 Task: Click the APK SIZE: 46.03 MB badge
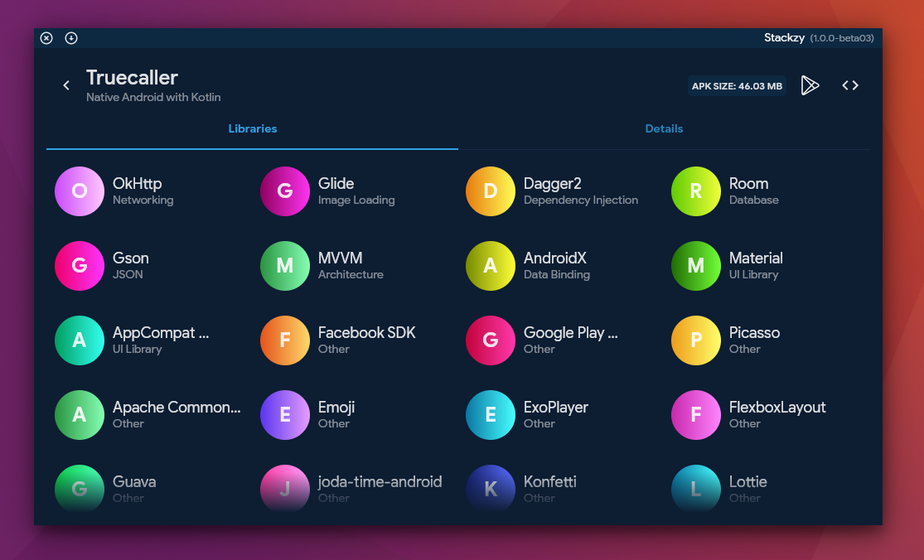[x=738, y=86]
